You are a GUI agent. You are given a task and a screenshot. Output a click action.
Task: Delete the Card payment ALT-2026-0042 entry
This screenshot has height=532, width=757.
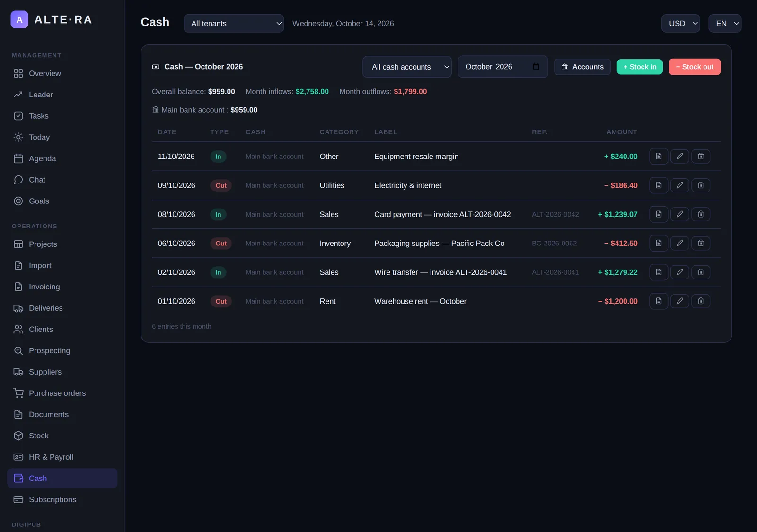pos(701,214)
